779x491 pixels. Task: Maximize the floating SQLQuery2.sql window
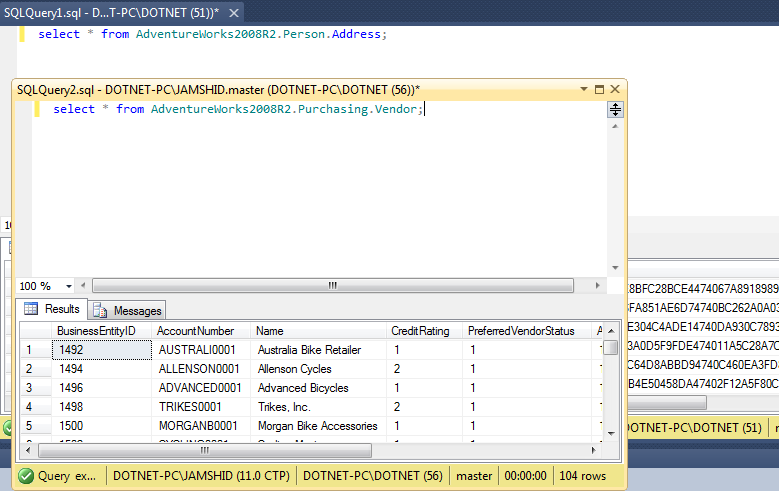point(599,88)
